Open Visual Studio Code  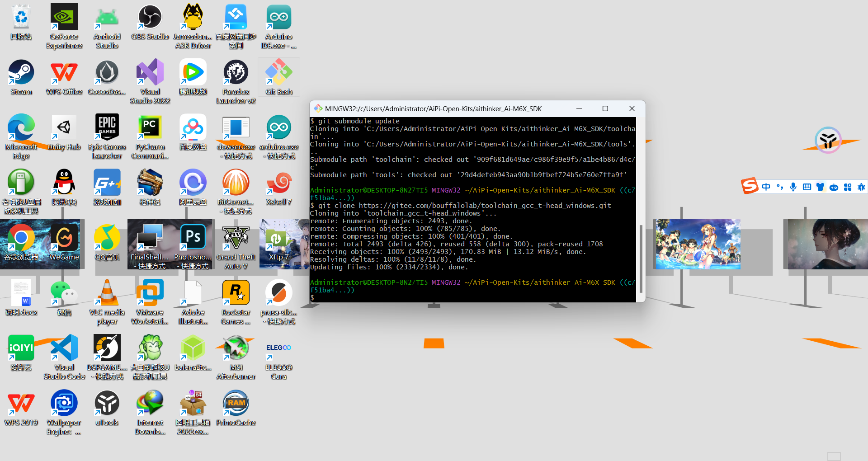coord(64,357)
